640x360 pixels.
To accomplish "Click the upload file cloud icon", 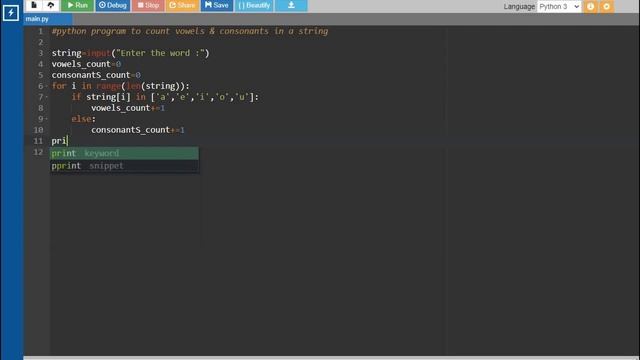I will coord(51,5).
